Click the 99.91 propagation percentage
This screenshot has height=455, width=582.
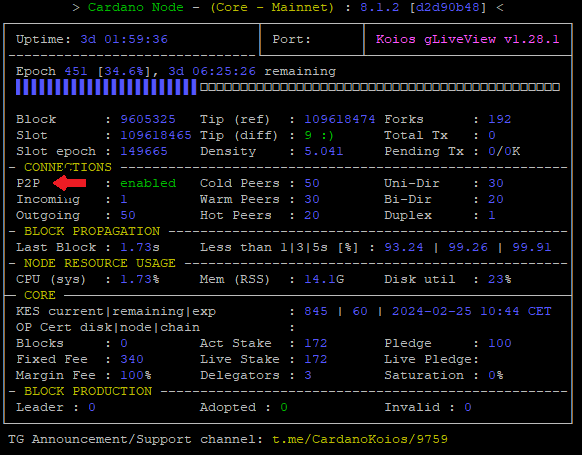pyautogui.click(x=532, y=247)
